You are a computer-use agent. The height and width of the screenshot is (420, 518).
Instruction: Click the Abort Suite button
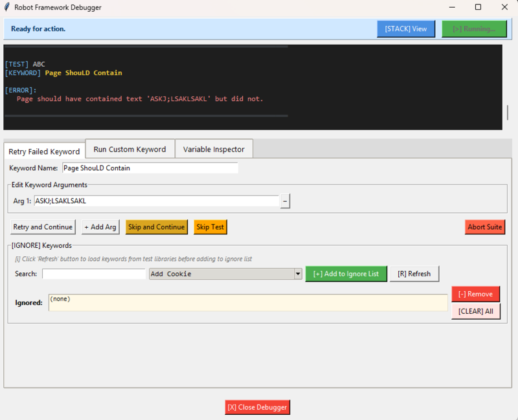click(484, 227)
